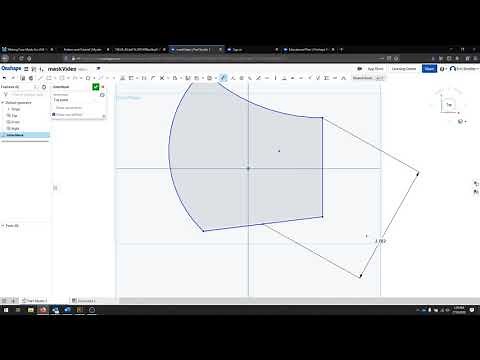Switch to the second bottom document tab
Viewport: 480px width, 360px height.
pyautogui.click(x=84, y=301)
